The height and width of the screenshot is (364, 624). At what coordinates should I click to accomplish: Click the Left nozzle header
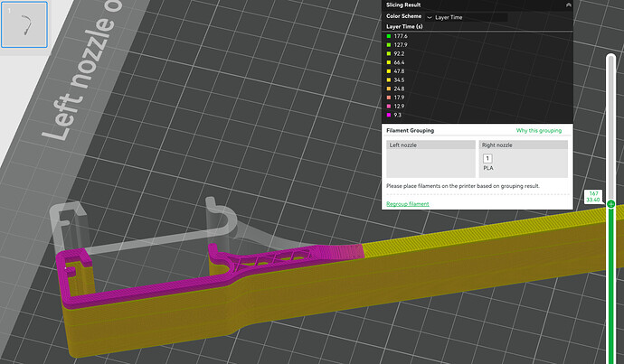coord(430,145)
